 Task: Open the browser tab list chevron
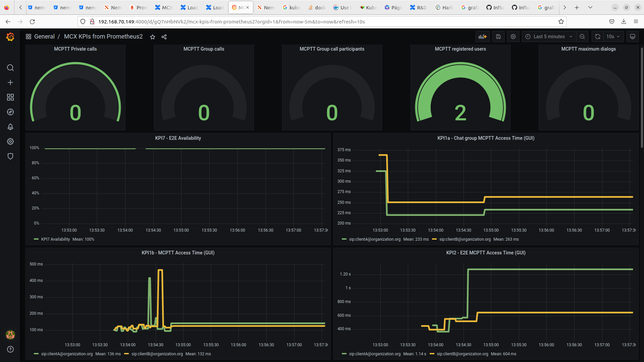click(x=590, y=7)
